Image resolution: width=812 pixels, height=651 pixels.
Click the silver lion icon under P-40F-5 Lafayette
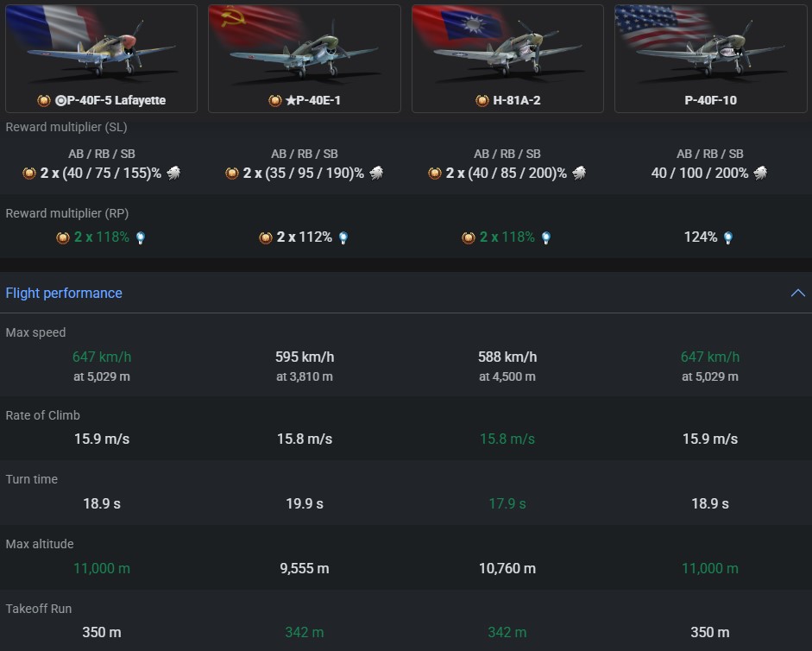tap(174, 173)
